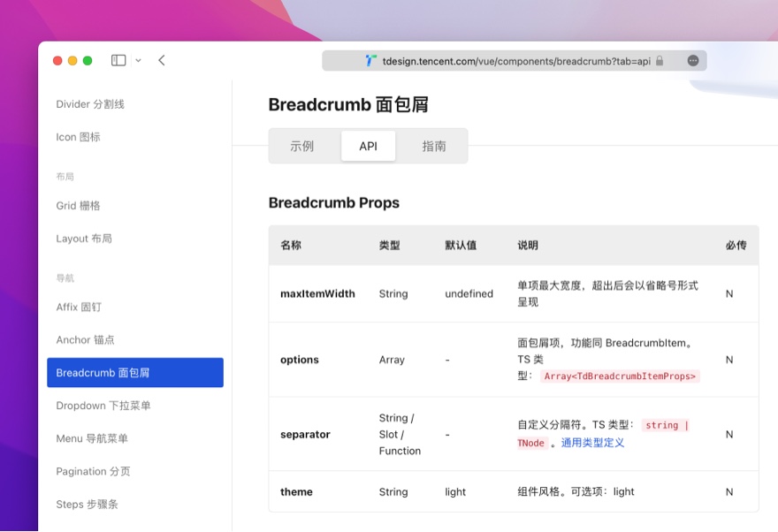Navigate to Affix 固钉

pos(80,307)
